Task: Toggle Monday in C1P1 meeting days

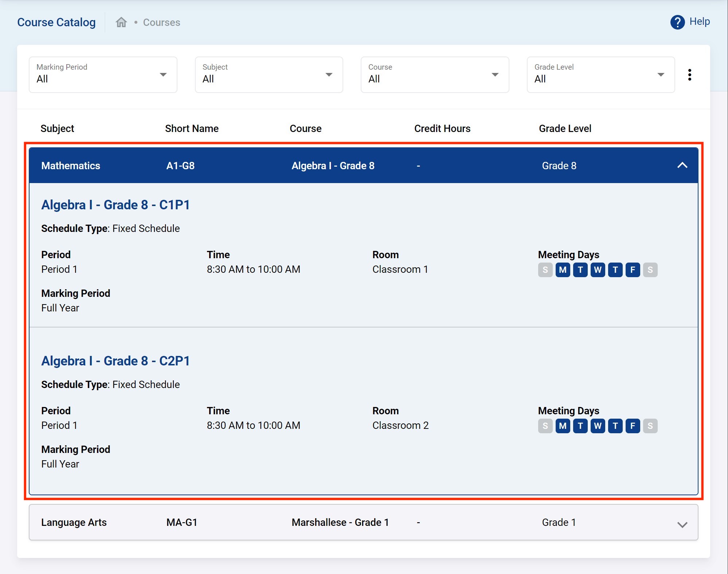Action: tap(563, 270)
